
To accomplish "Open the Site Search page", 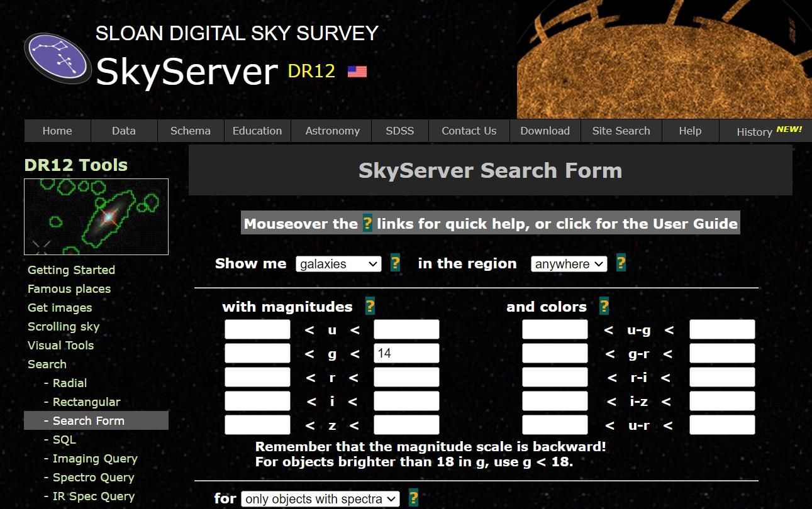I will [621, 131].
